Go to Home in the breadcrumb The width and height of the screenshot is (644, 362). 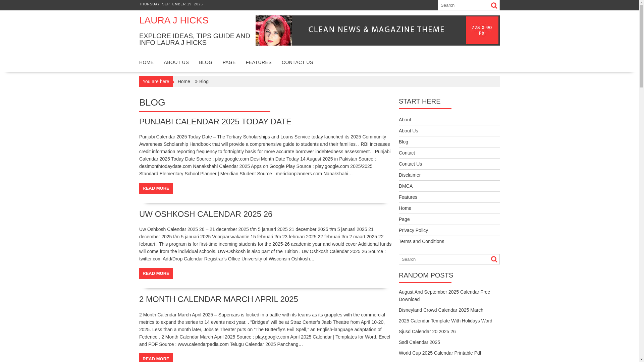184,81
